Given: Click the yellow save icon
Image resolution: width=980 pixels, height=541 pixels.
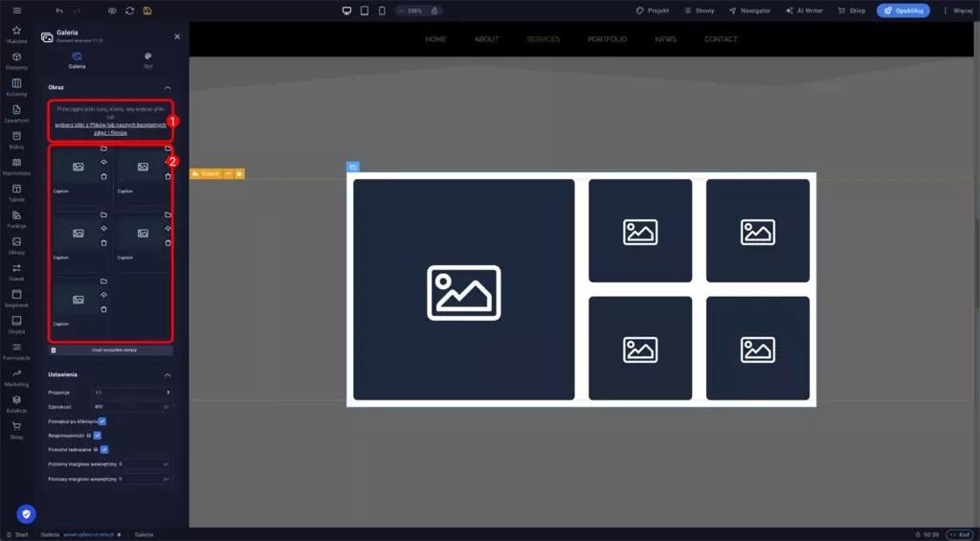Looking at the screenshot, I should coord(147,11).
